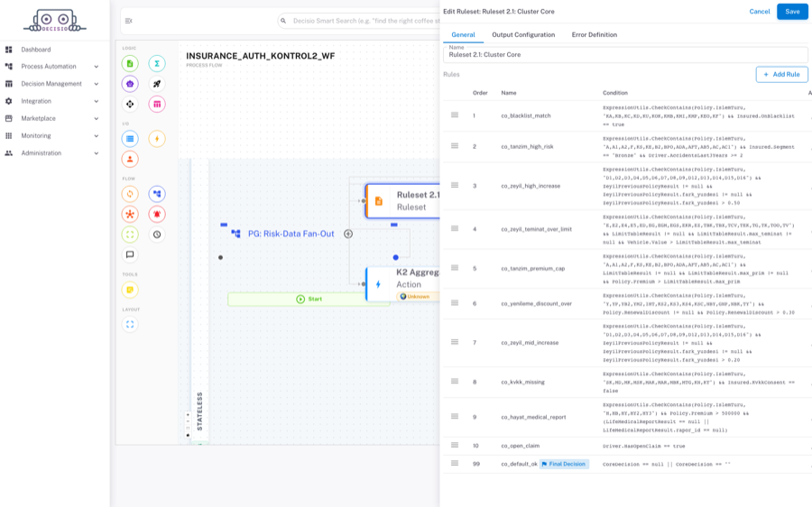Click the layout fit-to-screen icon
The height and width of the screenshot is (507, 812).
coord(130,325)
